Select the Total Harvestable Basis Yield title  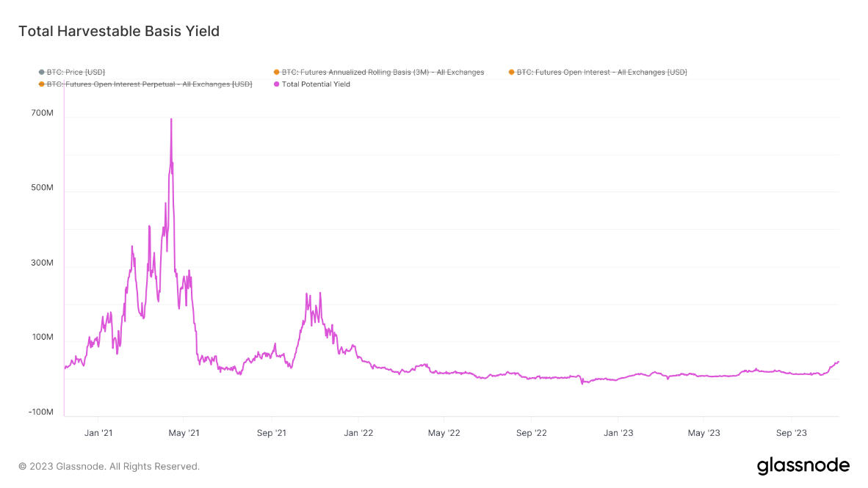[117, 31]
